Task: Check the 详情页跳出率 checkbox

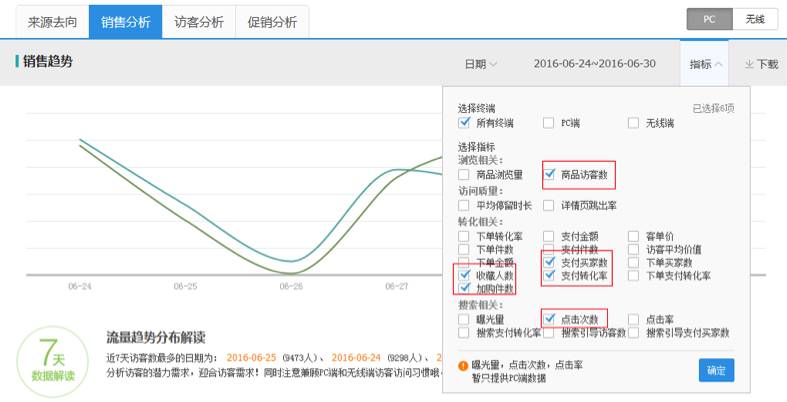Action: click(x=549, y=205)
